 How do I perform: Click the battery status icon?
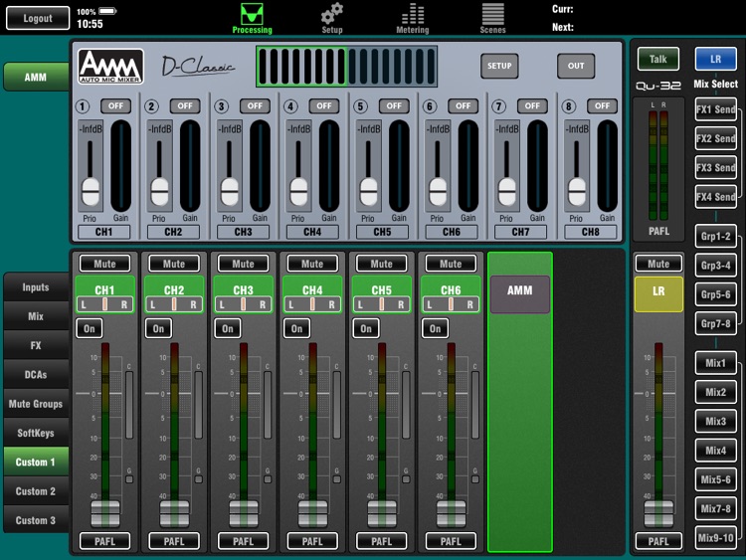point(107,11)
